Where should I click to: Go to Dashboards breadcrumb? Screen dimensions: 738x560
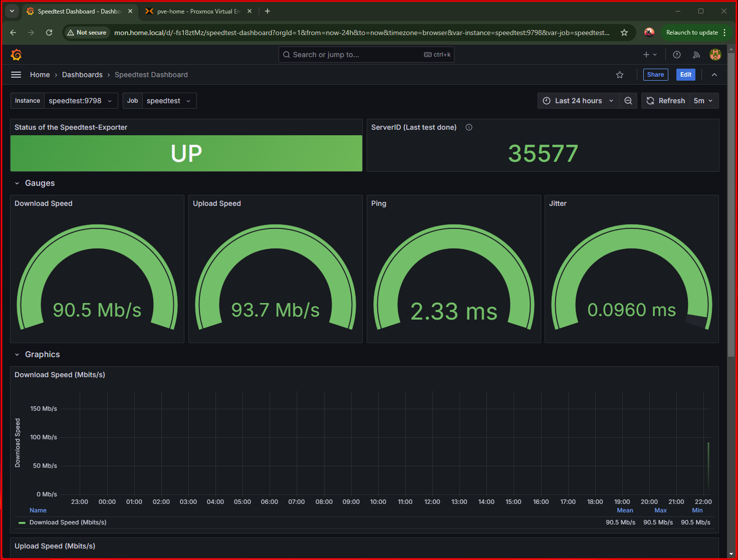tap(82, 75)
